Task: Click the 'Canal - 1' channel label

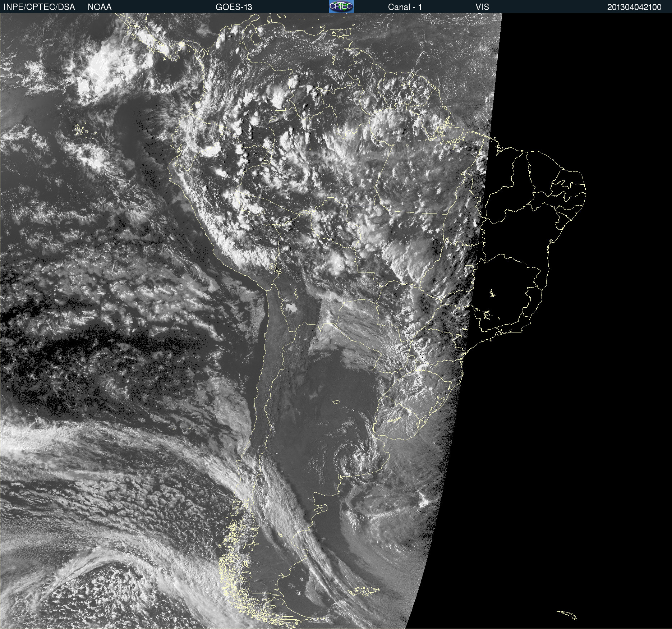Action: 405,7
